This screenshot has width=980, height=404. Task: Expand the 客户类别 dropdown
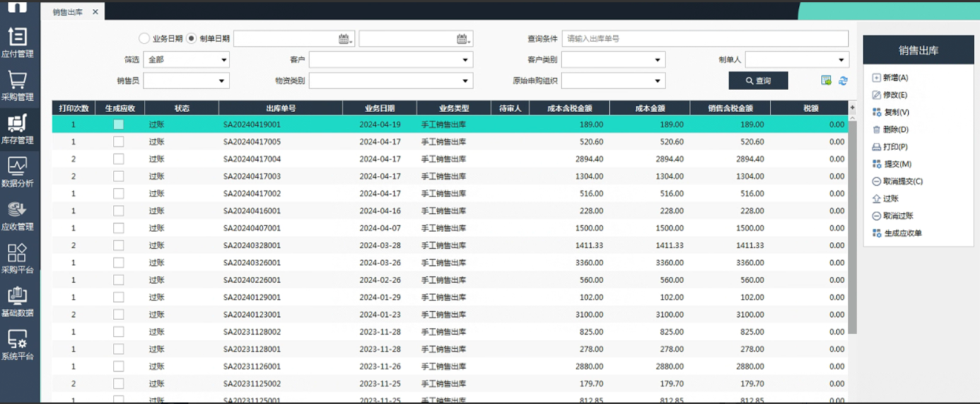(613, 60)
